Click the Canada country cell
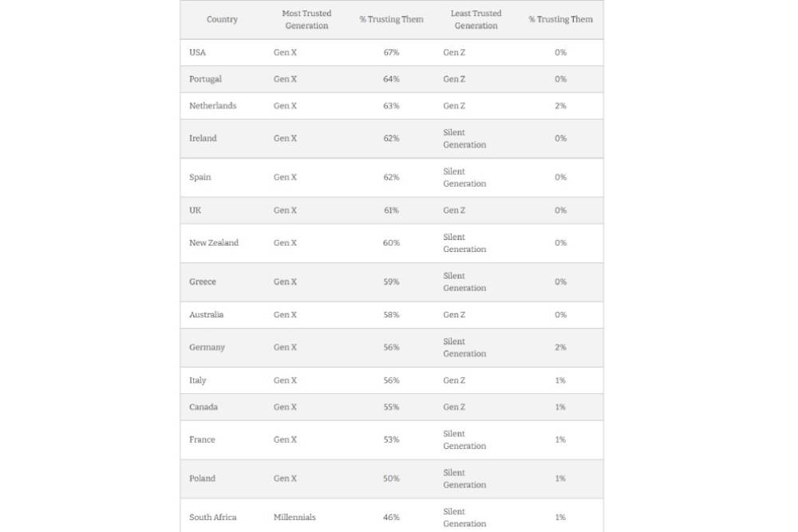 coord(203,407)
